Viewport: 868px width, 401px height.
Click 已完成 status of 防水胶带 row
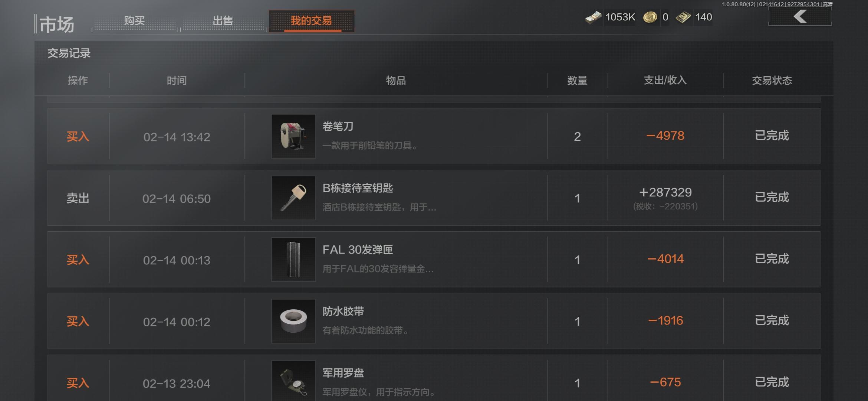tap(772, 320)
